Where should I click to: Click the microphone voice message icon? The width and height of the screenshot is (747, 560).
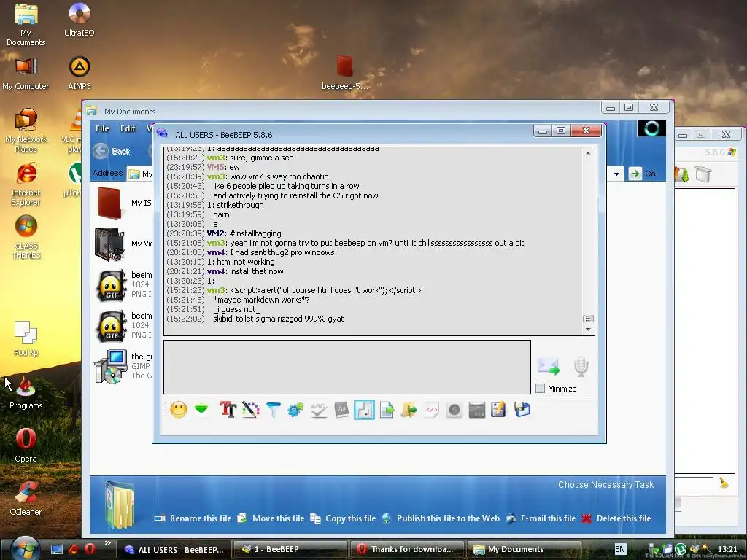coord(581,366)
